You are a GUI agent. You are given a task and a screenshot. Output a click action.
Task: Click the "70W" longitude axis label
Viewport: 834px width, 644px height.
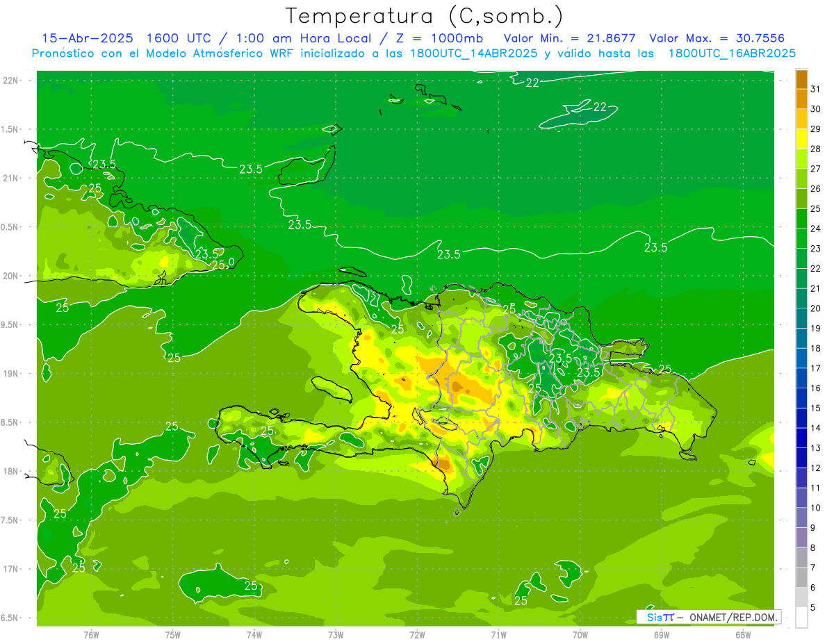tap(580, 635)
